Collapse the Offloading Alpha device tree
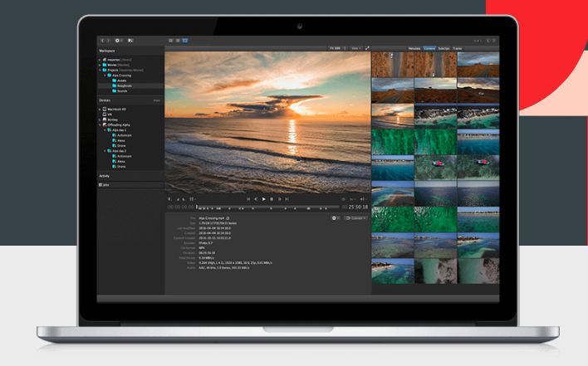Image resolution: width=588 pixels, height=366 pixels. tap(100, 124)
